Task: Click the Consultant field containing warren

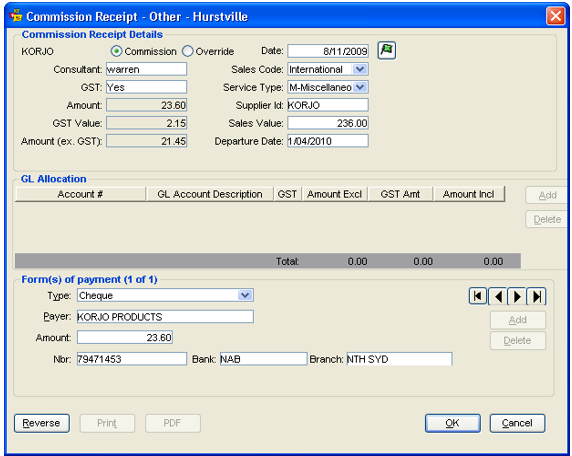Action: coord(146,69)
